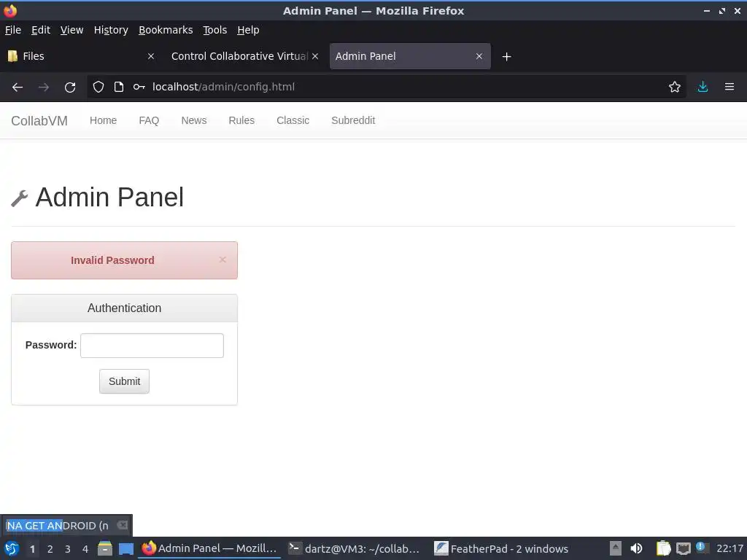The width and height of the screenshot is (747, 560).
Task: Click the selected GET ANDROID overlay text
Action: (34, 526)
